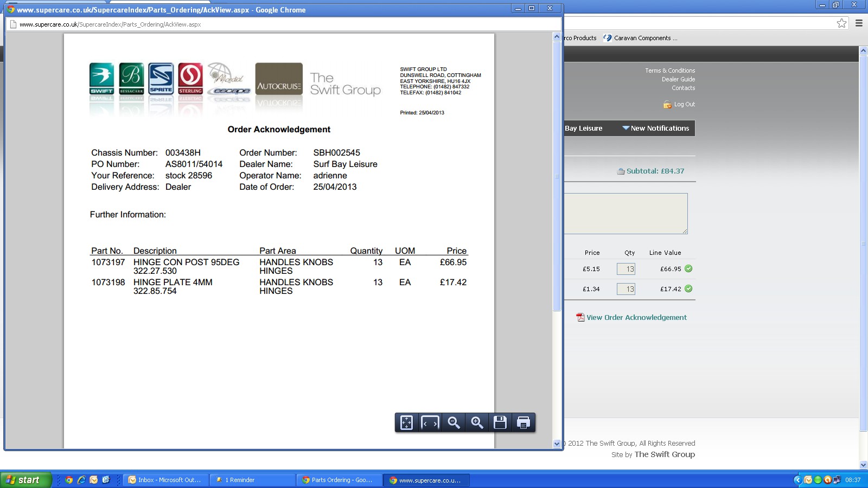868x488 pixels.
Task: Fit PDF to page in viewer toolbar
Action: (406, 422)
